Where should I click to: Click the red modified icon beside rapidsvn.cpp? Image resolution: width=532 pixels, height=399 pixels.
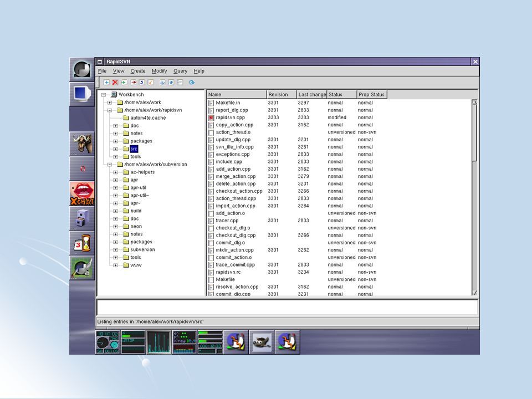point(211,117)
